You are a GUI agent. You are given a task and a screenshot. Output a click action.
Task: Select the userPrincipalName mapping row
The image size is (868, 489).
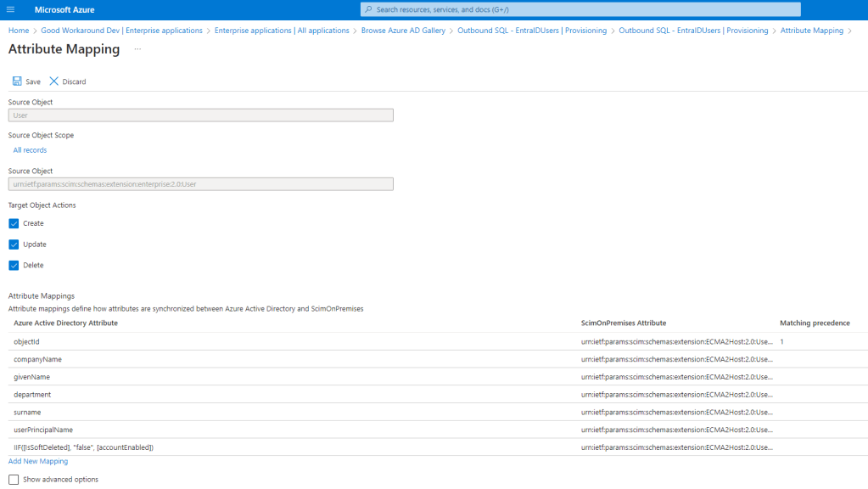(43, 430)
